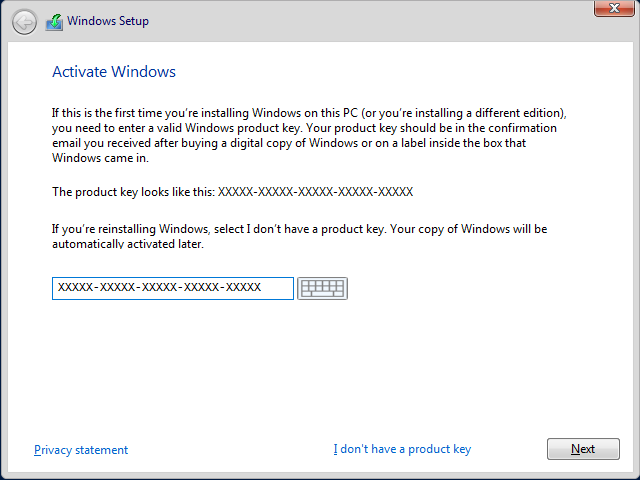Viewport: 640px width, 480px height.
Task: Click the 'The product key looks like this' label
Action: click(133, 192)
